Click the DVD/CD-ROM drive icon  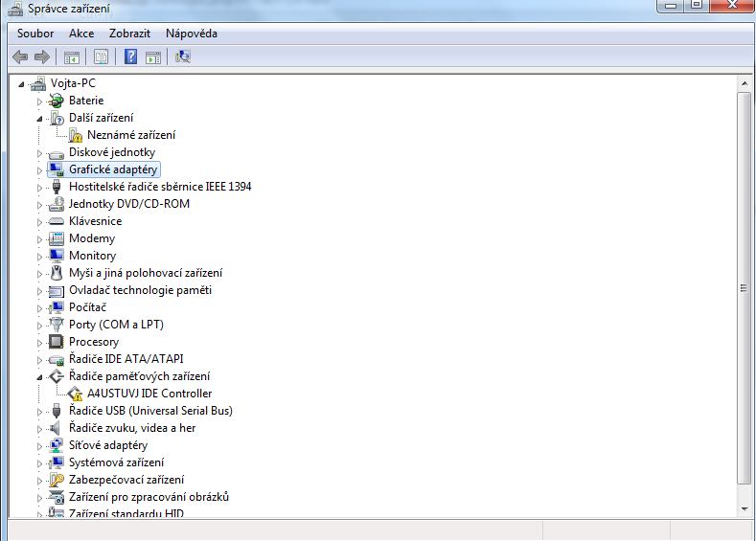[57, 204]
